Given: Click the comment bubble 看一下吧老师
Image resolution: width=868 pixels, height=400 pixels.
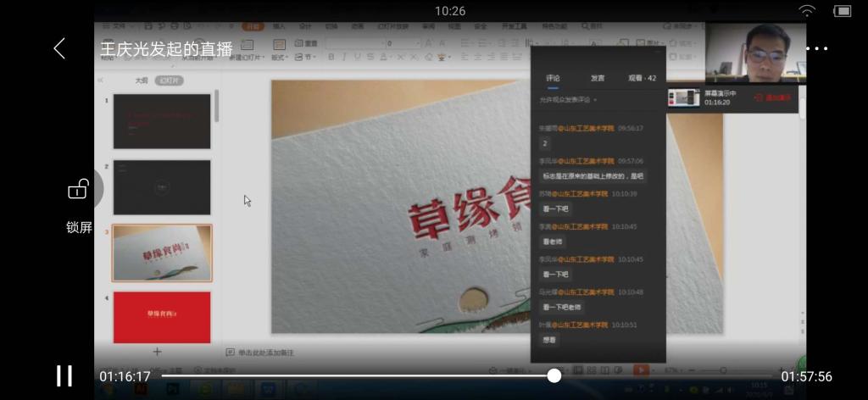Looking at the screenshot, I should click(562, 307).
